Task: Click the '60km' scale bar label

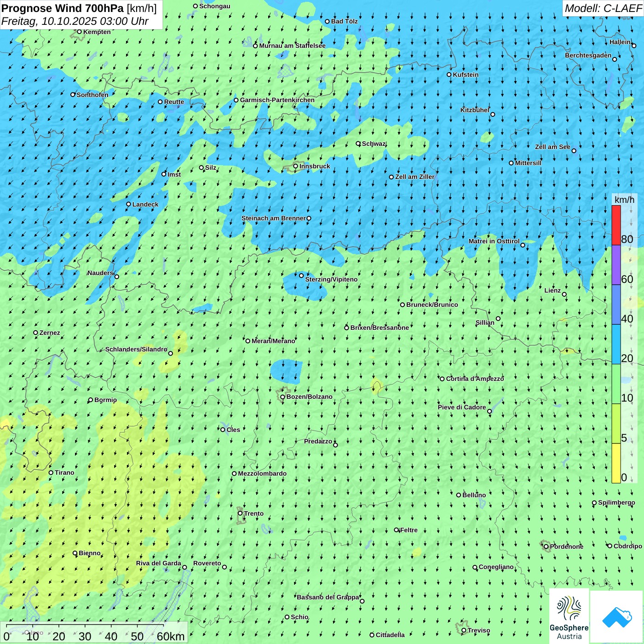Action: [171, 636]
